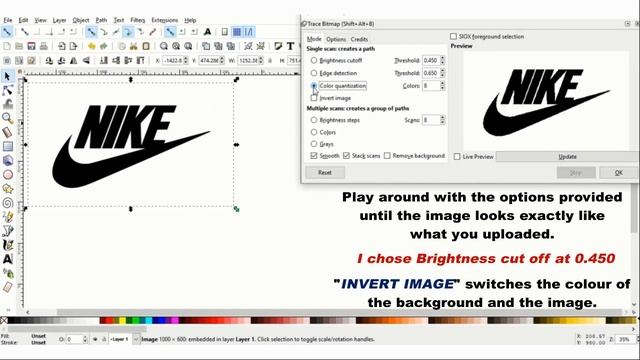Viewport: 640px width, 360px height.
Task: Select the Spiral tool
Action: pos(7,203)
